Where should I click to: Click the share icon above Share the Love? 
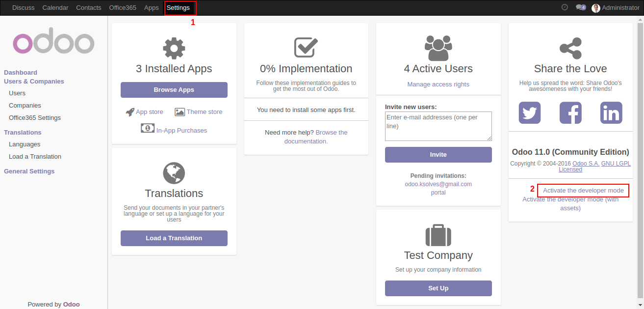click(x=570, y=48)
